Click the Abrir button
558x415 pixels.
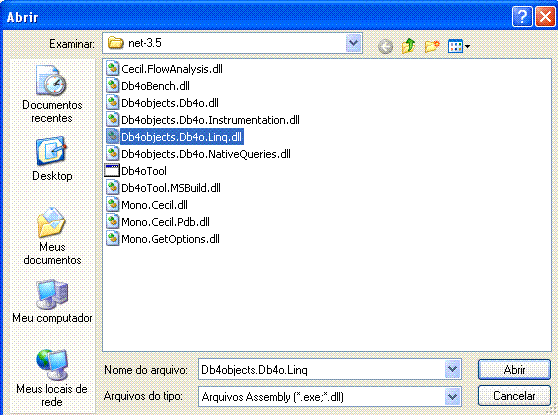514,370
